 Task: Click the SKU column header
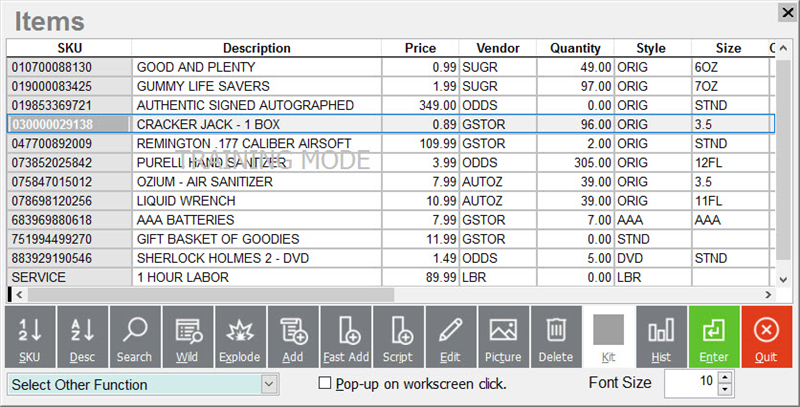[69, 48]
